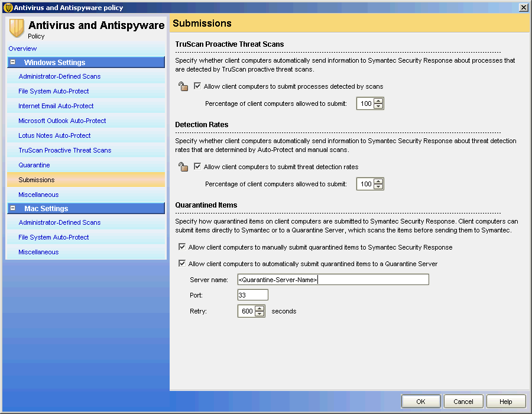Open Quarantine settings in Windows Settings
532x414 pixels.
point(34,165)
